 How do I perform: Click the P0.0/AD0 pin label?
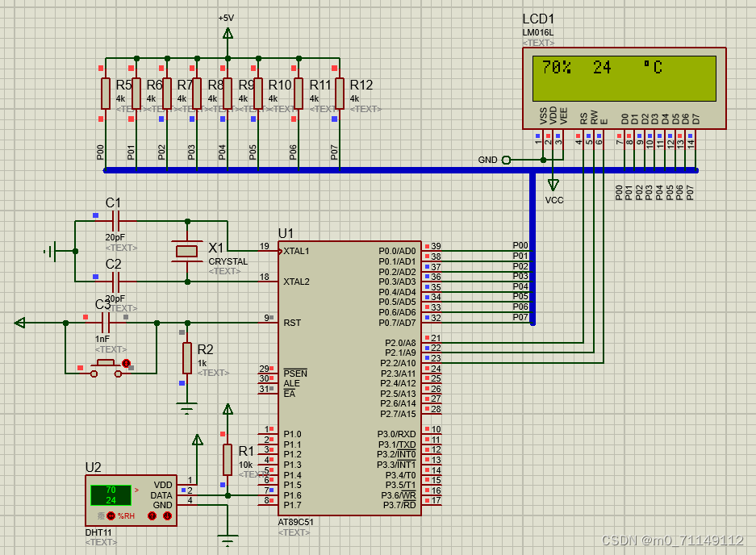click(x=397, y=251)
